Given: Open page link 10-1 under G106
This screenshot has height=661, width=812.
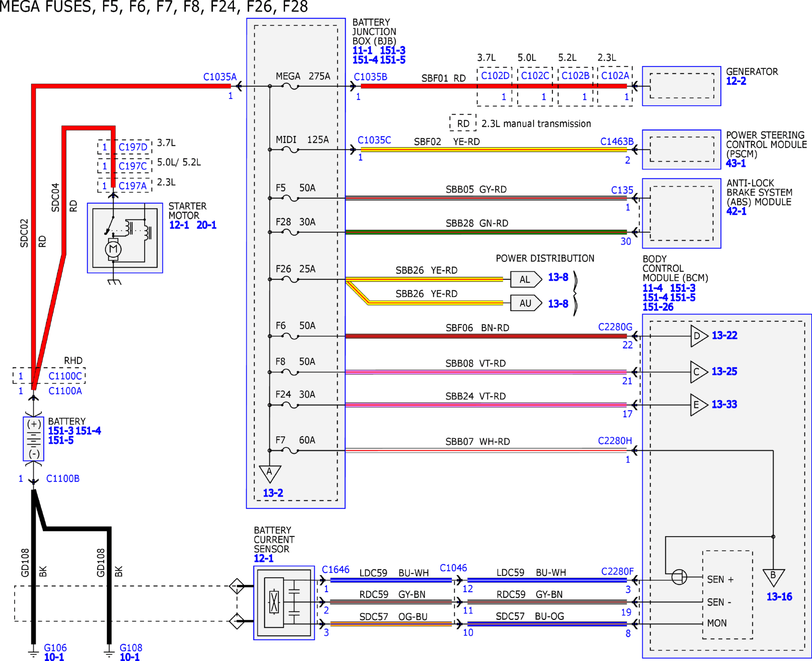Looking at the screenshot, I should coord(54,657).
